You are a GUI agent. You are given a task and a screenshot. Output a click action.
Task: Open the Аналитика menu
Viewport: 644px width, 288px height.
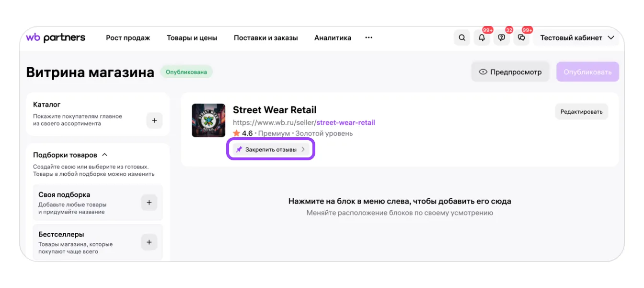333,38
